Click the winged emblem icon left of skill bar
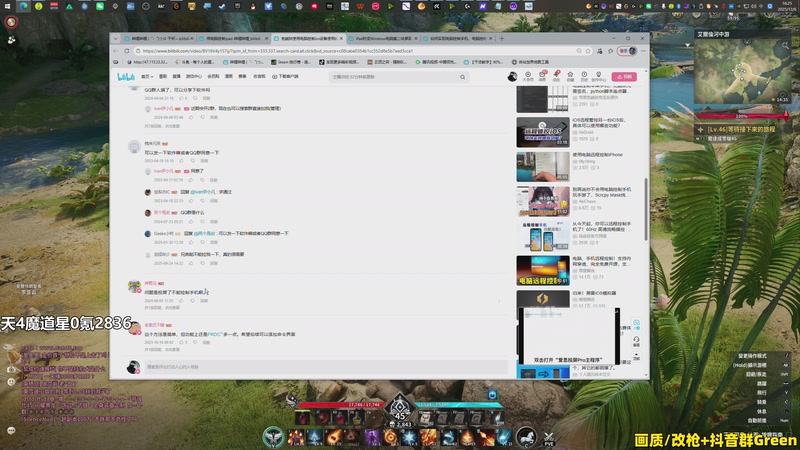Viewport: 800px width, 450px height. coord(273,437)
